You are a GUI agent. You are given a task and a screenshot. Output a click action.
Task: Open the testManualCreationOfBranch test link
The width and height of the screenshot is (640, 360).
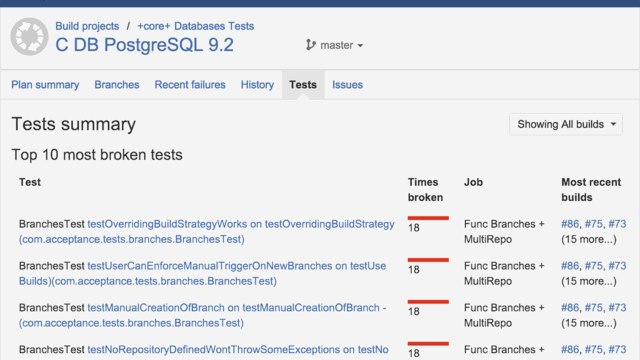click(202, 315)
